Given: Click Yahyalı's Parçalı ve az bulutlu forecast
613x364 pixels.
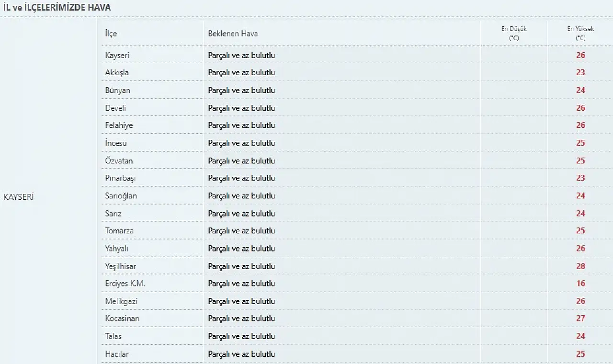Looking at the screenshot, I should (242, 249).
